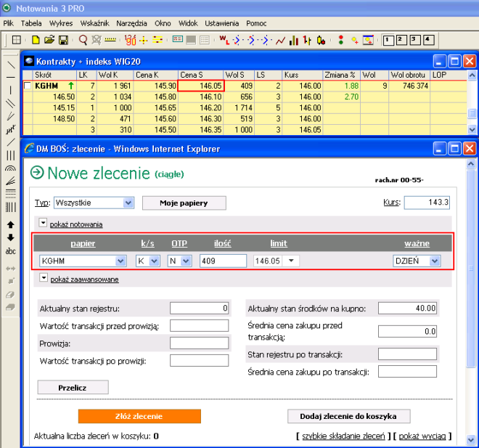Click the red-green traffic light icon
Screen dimensions: 479x448
point(341,40)
